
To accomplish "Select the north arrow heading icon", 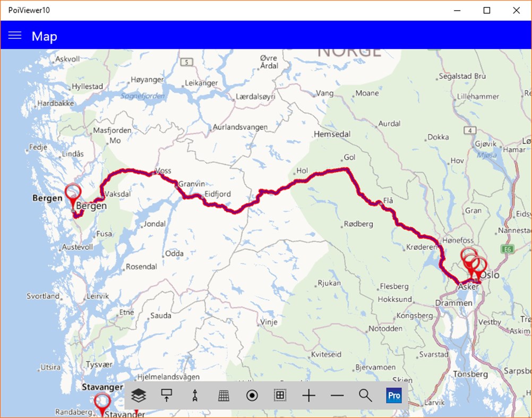I will point(195,395).
